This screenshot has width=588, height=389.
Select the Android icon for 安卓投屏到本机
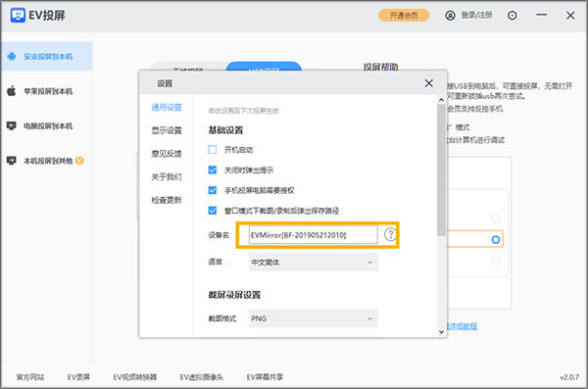click(12, 56)
